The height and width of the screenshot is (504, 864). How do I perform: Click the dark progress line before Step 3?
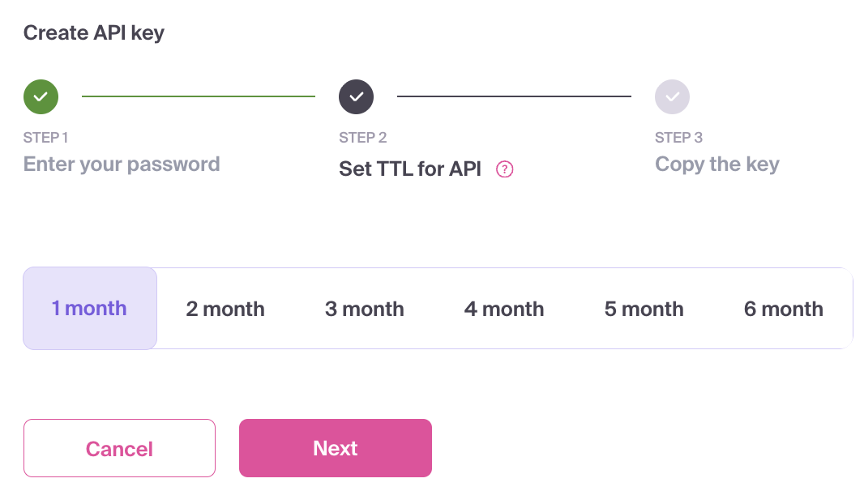click(514, 96)
